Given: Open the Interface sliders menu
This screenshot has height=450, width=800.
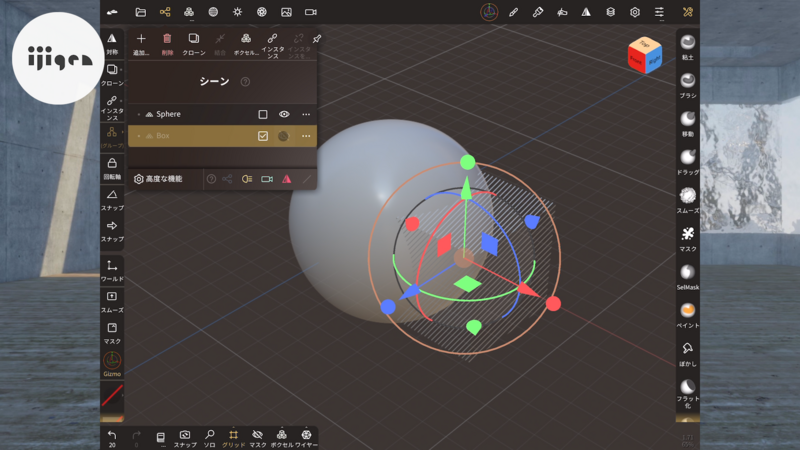Looking at the screenshot, I should click(x=659, y=12).
